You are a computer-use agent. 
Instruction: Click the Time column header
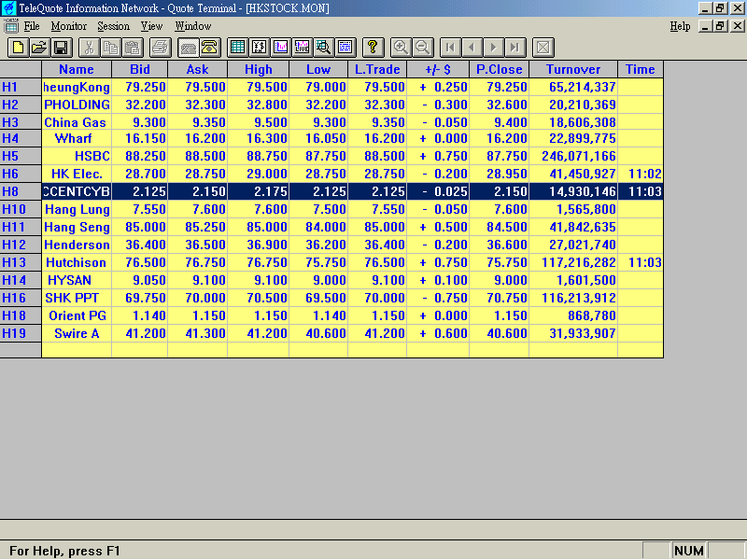(x=641, y=69)
